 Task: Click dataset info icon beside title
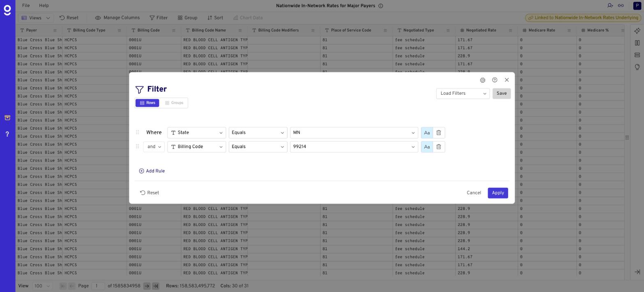tap(381, 6)
